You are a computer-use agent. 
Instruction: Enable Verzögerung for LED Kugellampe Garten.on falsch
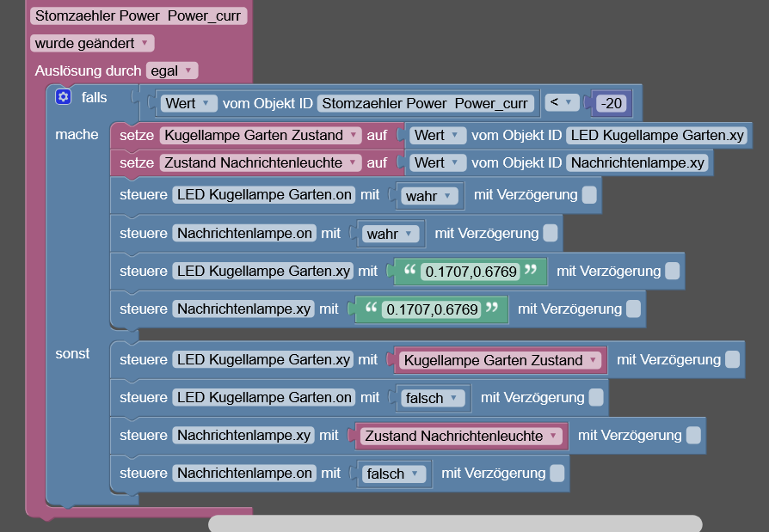click(596, 397)
